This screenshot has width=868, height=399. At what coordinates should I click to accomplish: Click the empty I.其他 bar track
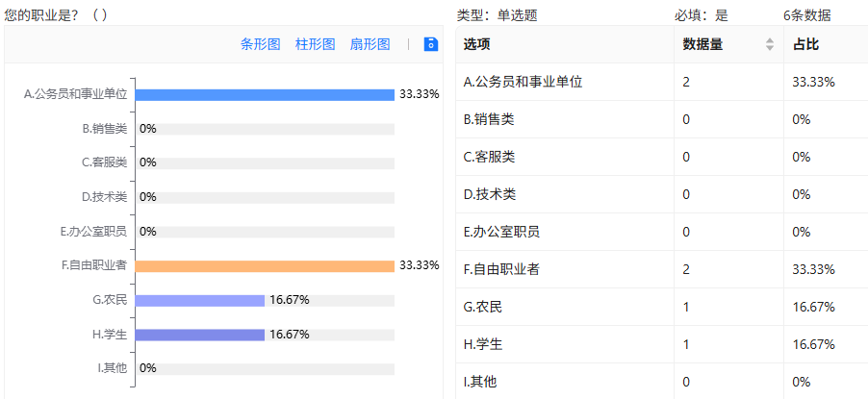265,369
